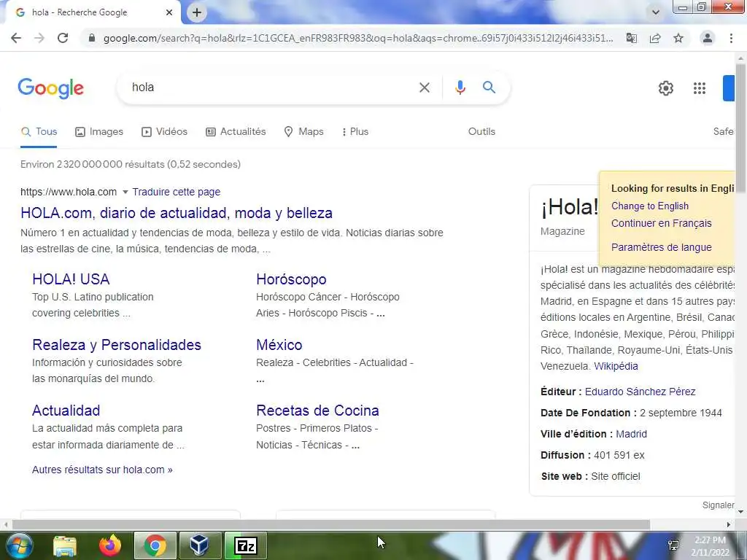
Task: Open the Recetas de Cocina sitelink
Action: pos(318,411)
